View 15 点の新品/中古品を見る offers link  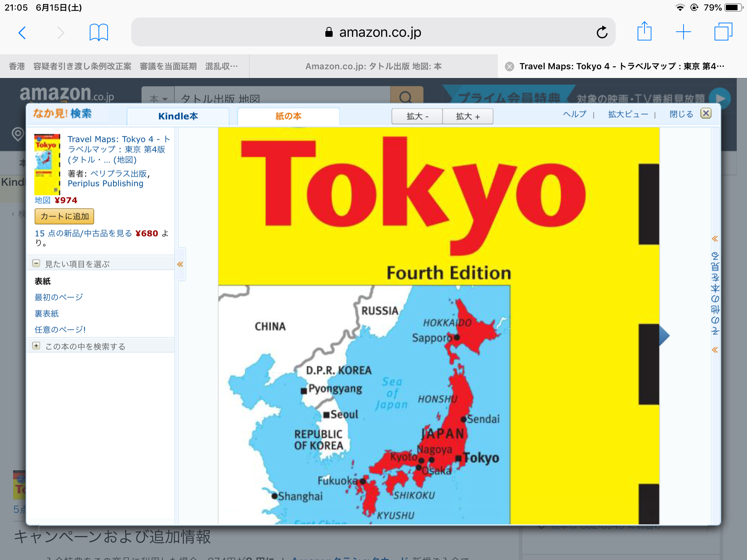tap(83, 233)
